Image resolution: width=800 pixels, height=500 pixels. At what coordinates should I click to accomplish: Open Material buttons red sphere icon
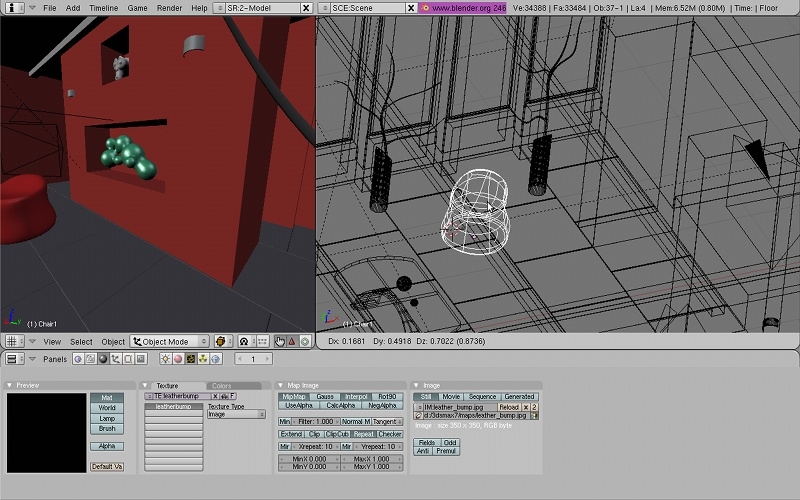pyautogui.click(x=178, y=359)
